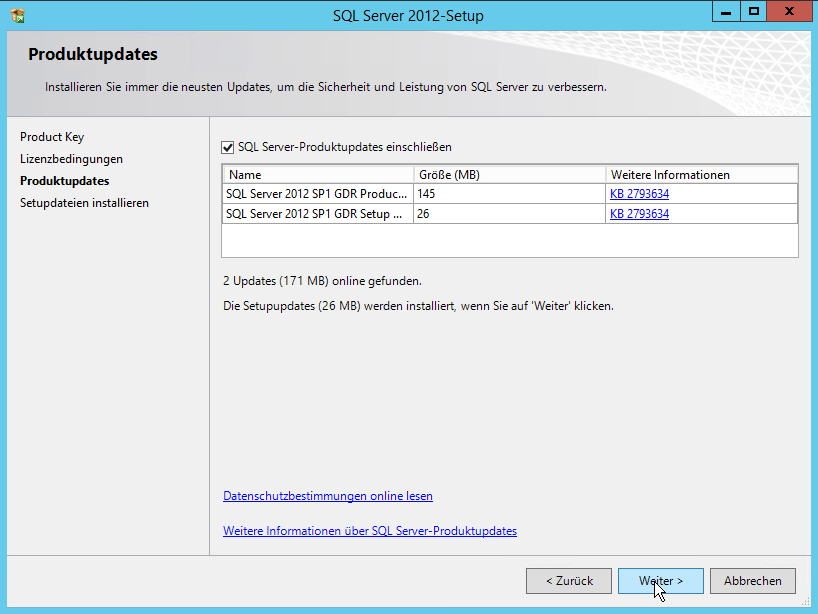Select Product Key step in the sidebar
This screenshot has height=614, width=818.
[52, 137]
